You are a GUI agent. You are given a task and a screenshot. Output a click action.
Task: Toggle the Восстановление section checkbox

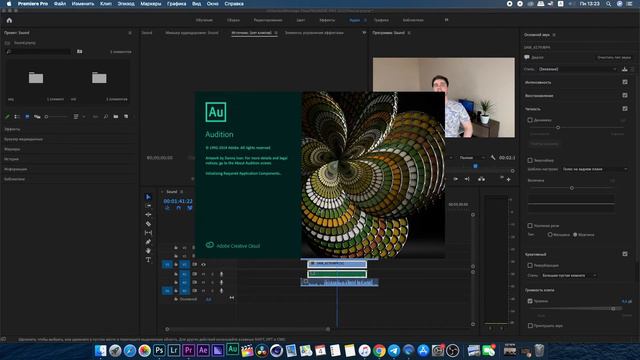click(x=625, y=95)
